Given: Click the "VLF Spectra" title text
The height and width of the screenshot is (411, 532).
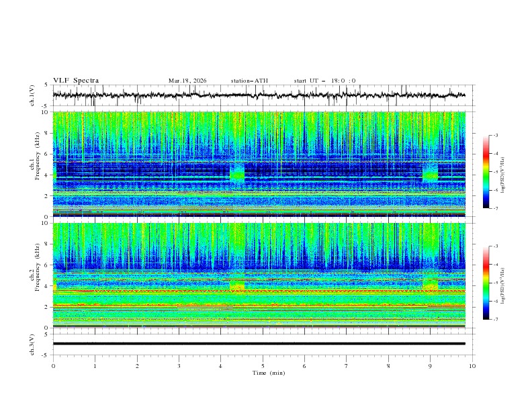Looking at the screenshot, I should tap(76, 81).
